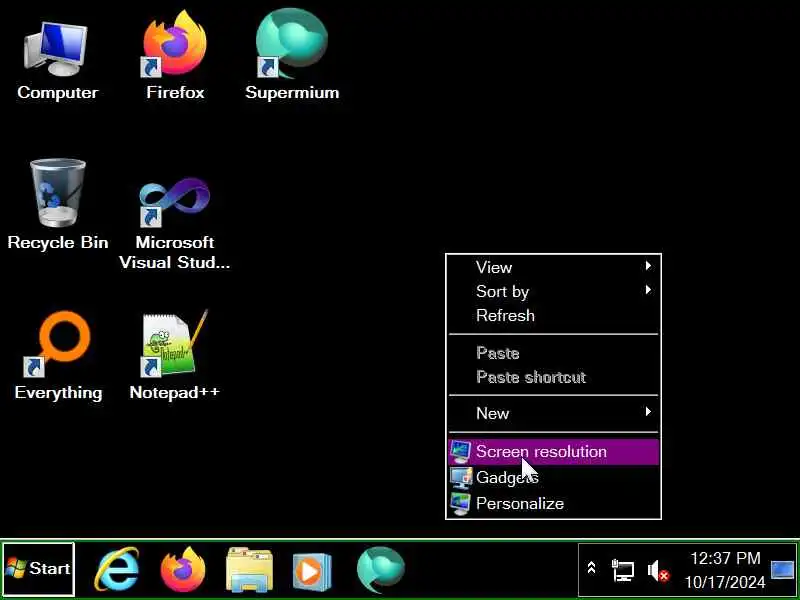Click the Paste shortcut menu entry
This screenshot has width=800, height=600.
554,377
